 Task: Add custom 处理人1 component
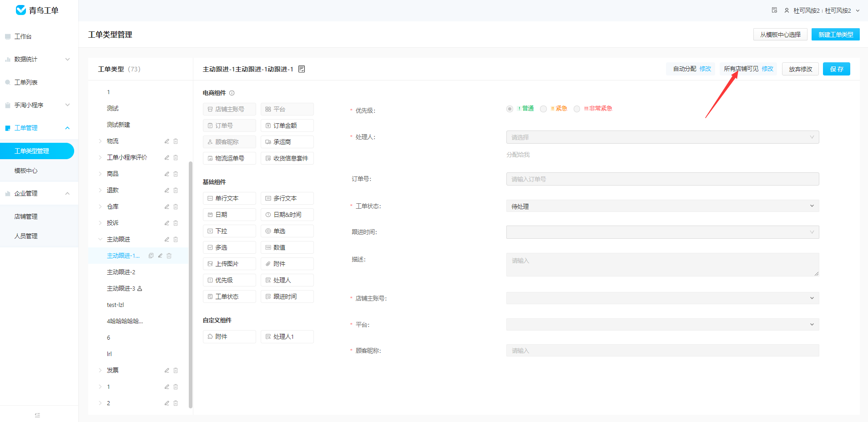pyautogui.click(x=287, y=337)
